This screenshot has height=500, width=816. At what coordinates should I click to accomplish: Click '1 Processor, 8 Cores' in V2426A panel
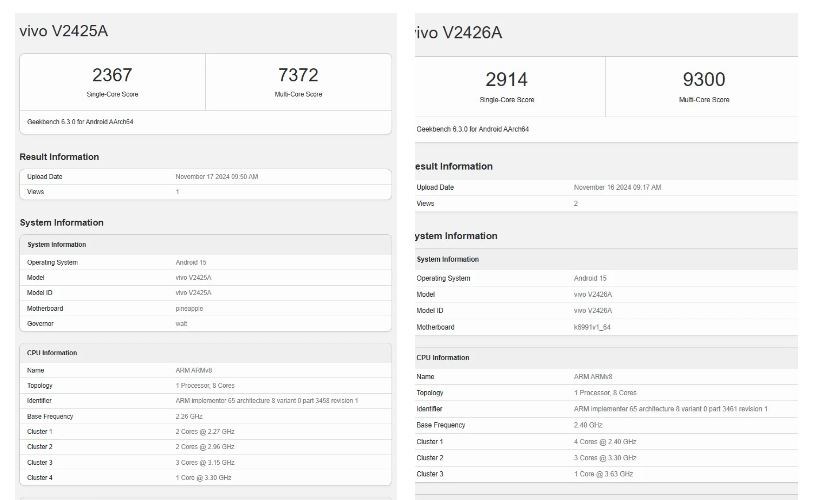(x=605, y=393)
